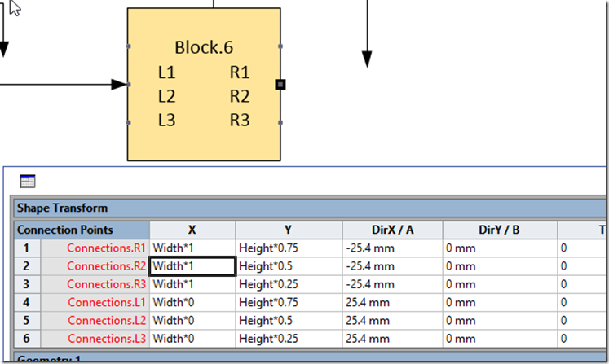The image size is (609, 364).
Task: Click the Connections.R2 row name
Action: point(106,266)
